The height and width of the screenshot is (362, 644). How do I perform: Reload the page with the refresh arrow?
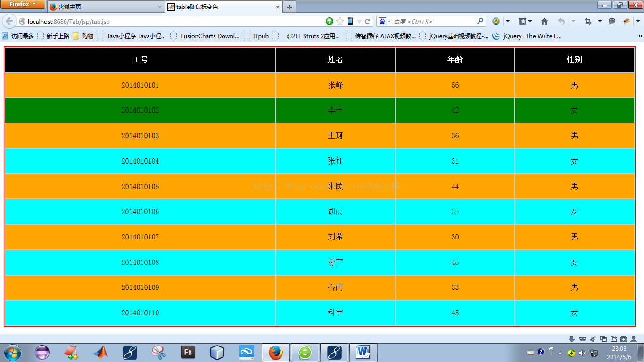367,21
